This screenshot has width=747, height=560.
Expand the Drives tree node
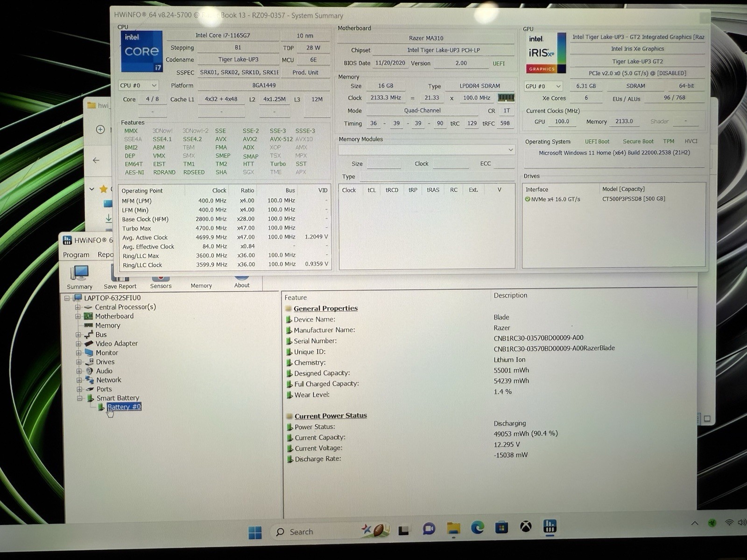coord(78,362)
